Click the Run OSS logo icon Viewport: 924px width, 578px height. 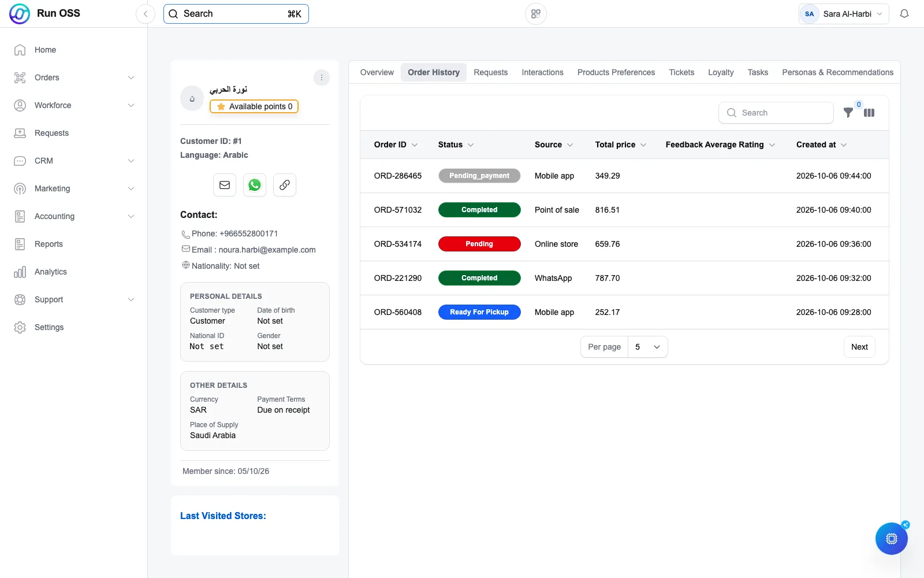(20, 14)
